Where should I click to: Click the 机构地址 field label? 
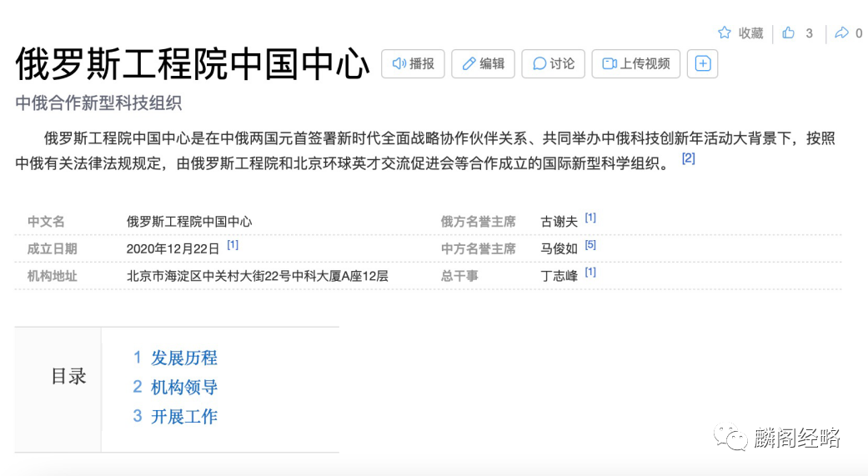click(52, 276)
